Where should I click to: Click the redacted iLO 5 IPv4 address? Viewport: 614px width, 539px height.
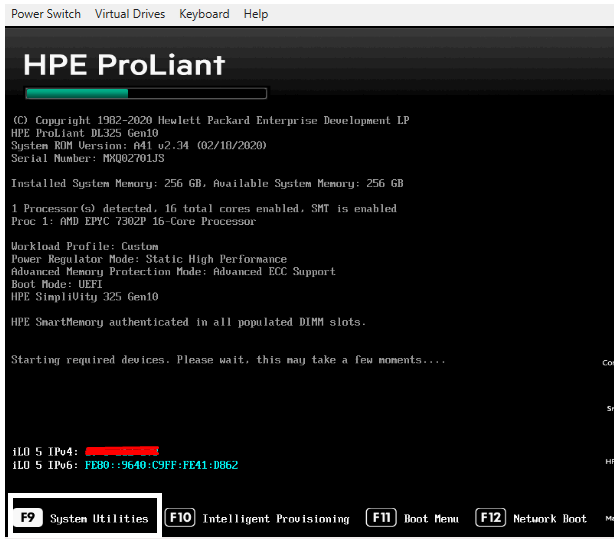(x=122, y=452)
